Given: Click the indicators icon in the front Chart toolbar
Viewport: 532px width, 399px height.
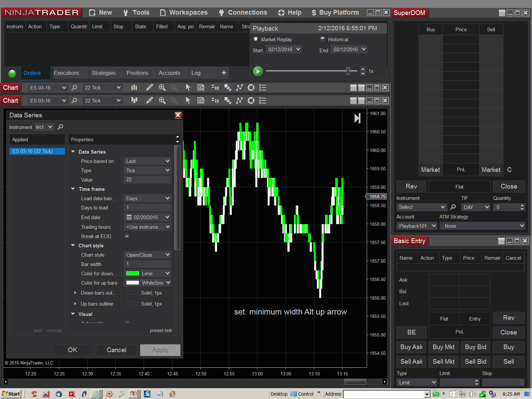Looking at the screenshot, I should [239, 100].
